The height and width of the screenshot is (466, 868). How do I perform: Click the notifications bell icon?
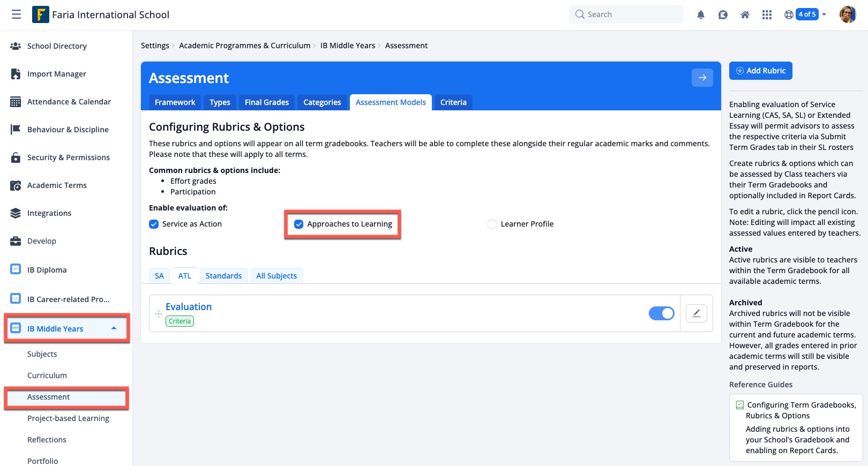(700, 14)
